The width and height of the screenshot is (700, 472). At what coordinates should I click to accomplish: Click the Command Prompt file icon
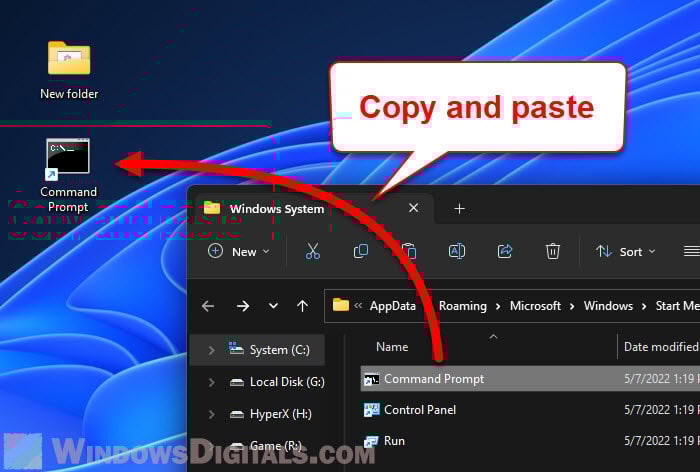pos(371,379)
